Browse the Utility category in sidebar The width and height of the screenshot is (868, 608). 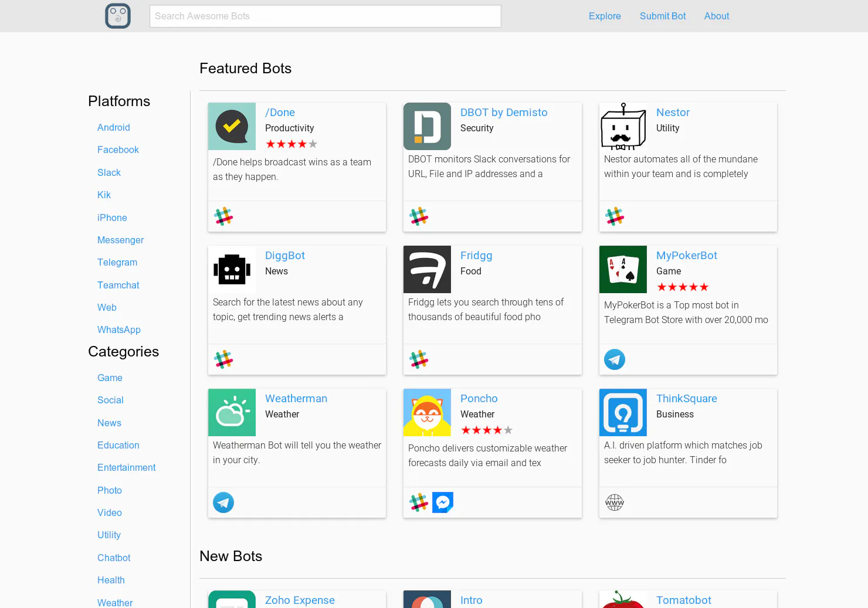tap(109, 535)
